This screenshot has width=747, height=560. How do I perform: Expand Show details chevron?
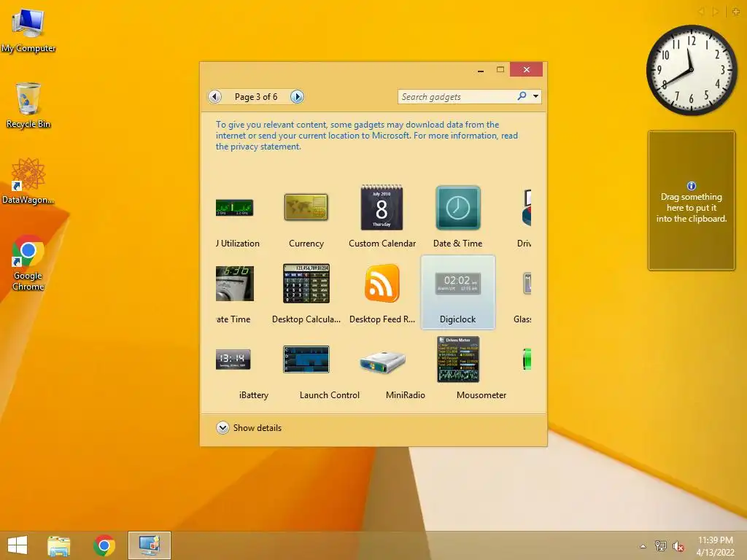coord(222,427)
